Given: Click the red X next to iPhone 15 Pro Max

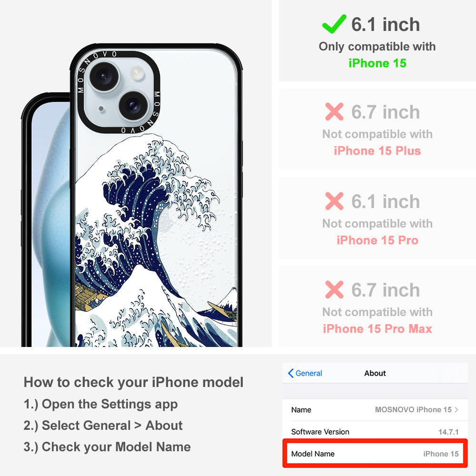Looking at the screenshot, I should (x=334, y=289).
